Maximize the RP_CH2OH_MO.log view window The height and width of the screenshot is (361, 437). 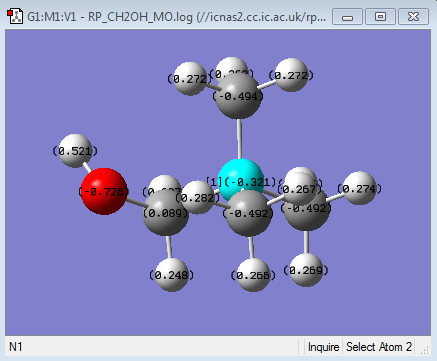click(x=380, y=17)
